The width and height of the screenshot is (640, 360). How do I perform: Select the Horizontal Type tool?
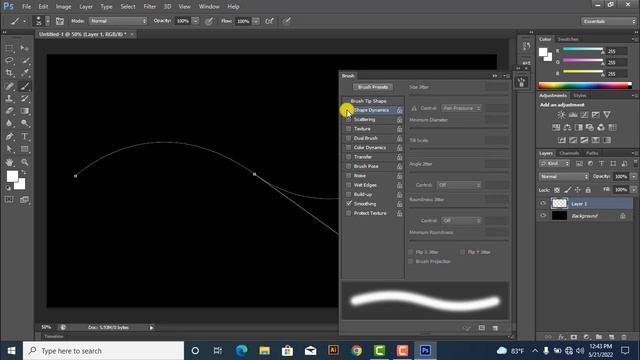(24, 137)
